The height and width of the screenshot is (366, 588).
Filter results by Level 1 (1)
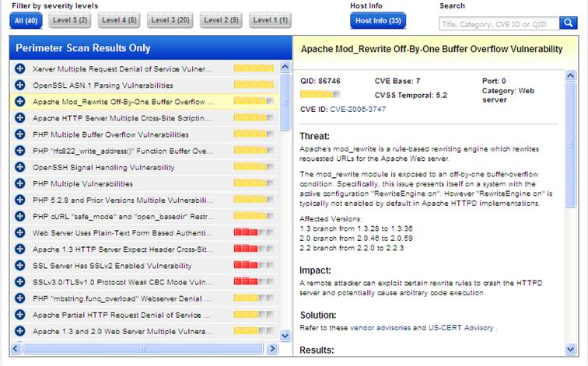point(271,20)
